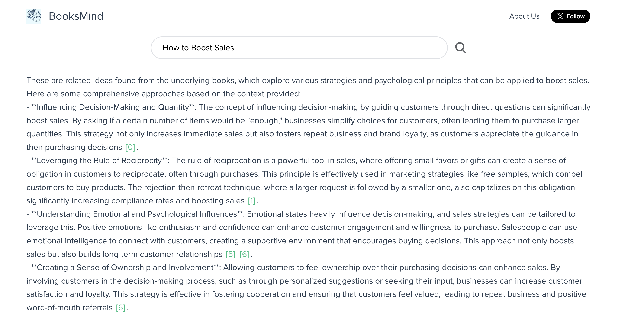Click 'Creating a Sense of Ownership' heading text
The image size is (644, 316).
pyautogui.click(x=125, y=268)
